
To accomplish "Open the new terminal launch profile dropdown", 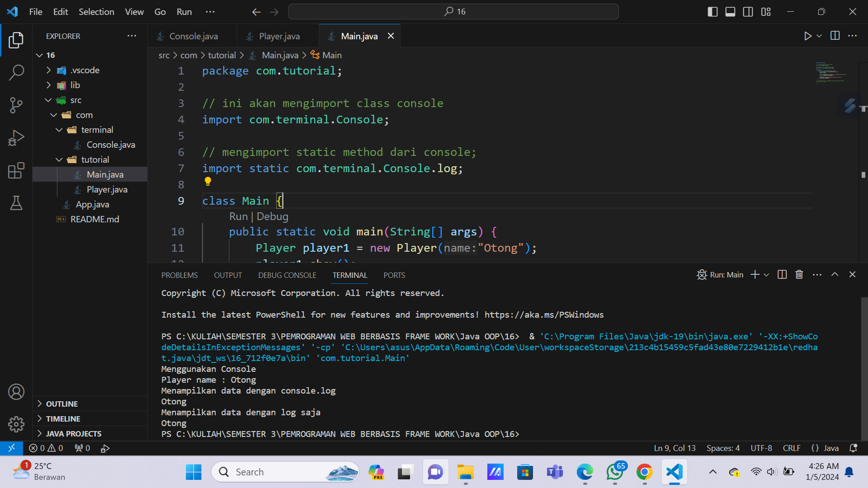I will 766,275.
